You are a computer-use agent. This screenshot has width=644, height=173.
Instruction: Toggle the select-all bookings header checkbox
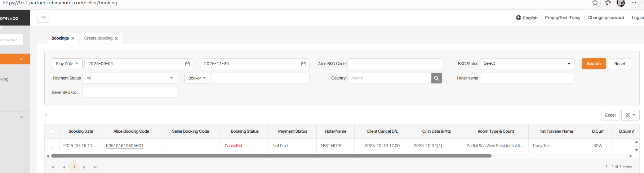(x=52, y=132)
